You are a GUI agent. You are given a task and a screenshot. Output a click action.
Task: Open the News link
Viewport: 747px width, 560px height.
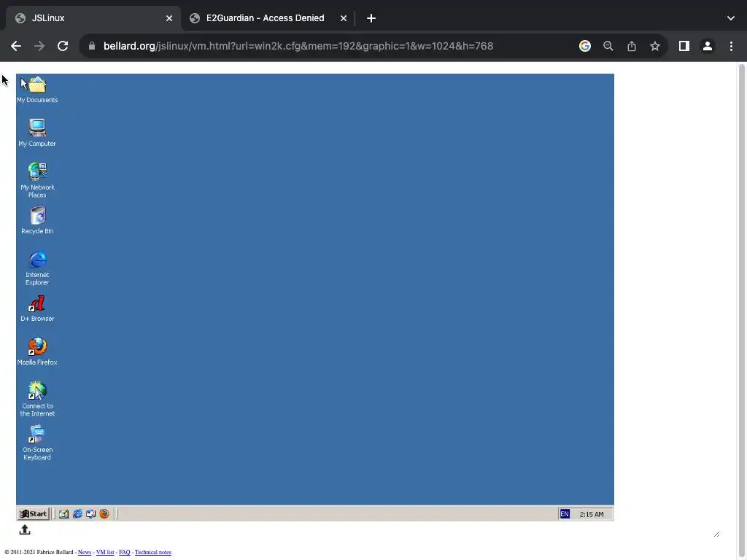click(x=85, y=552)
